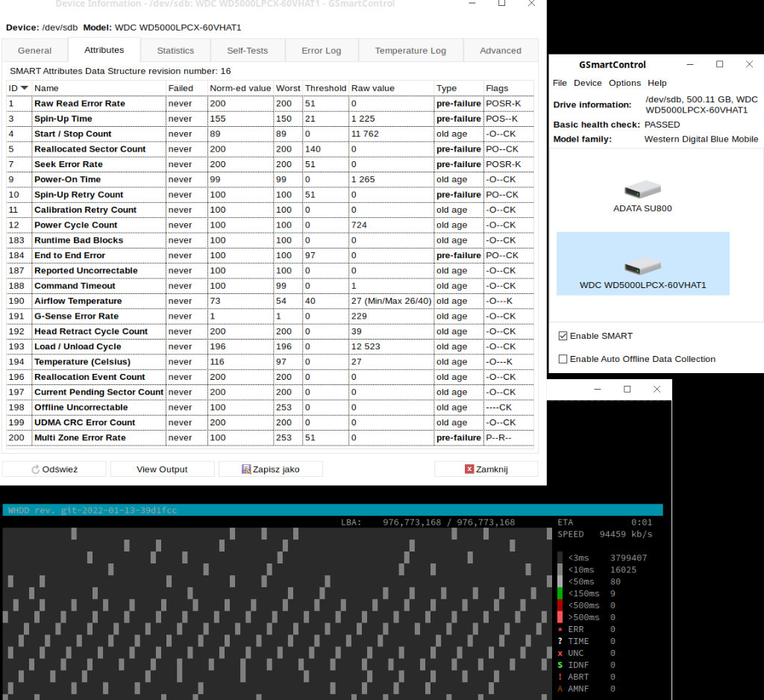
Task: Click the Zapisz jako save button
Action: [270, 469]
